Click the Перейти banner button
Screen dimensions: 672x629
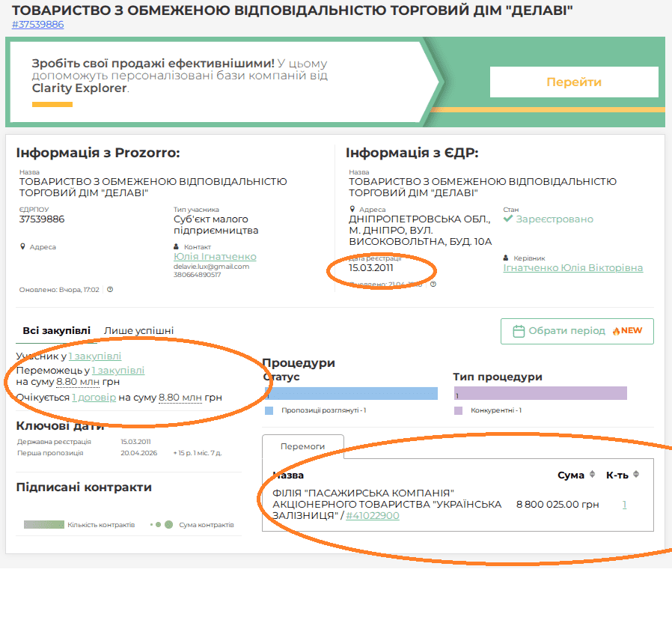[x=574, y=82]
